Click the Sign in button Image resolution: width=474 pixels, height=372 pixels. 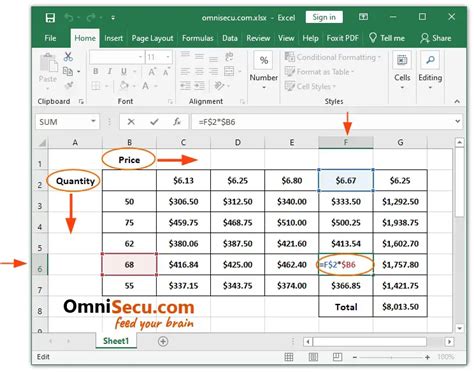click(x=324, y=17)
